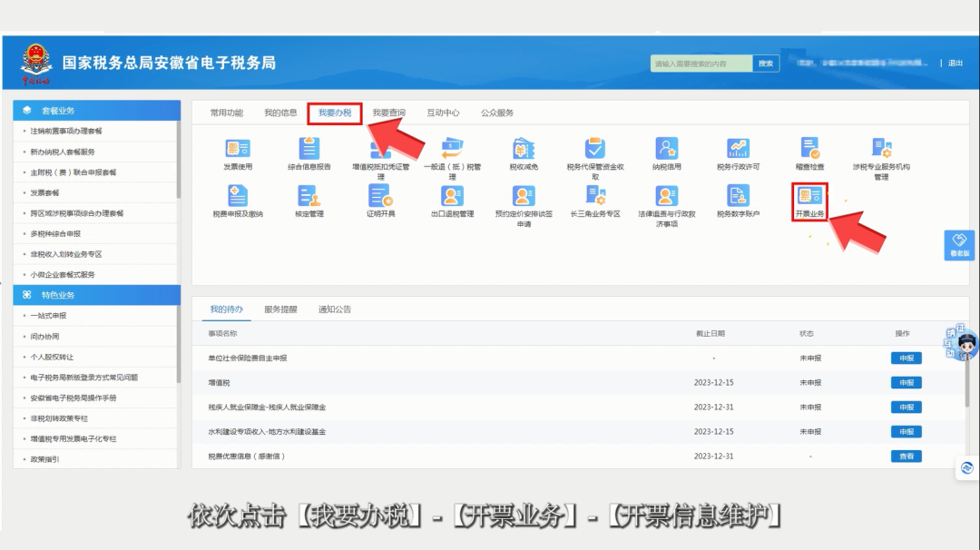
Task: Click the national tax emblem logo
Action: coord(35,64)
